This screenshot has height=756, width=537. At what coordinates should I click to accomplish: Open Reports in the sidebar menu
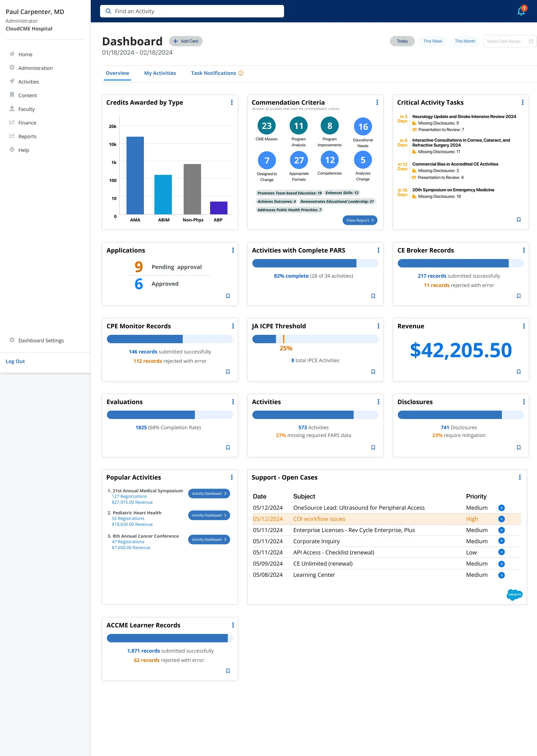coord(27,136)
